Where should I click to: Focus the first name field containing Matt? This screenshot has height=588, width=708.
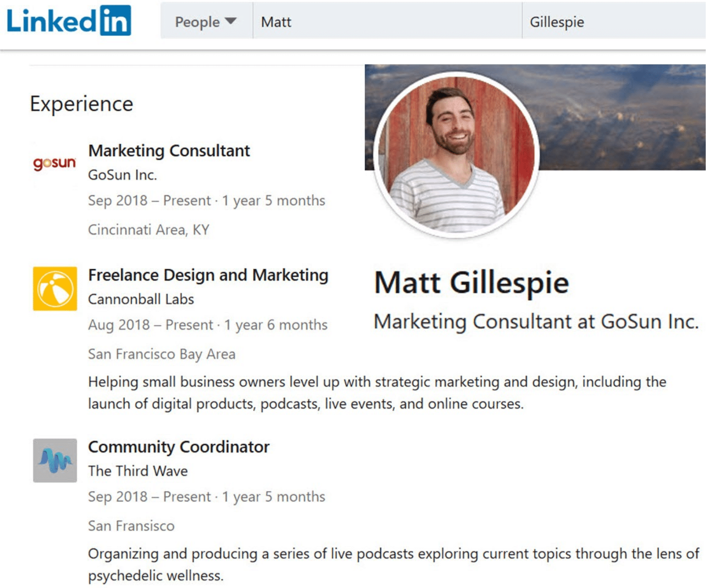coord(387,22)
